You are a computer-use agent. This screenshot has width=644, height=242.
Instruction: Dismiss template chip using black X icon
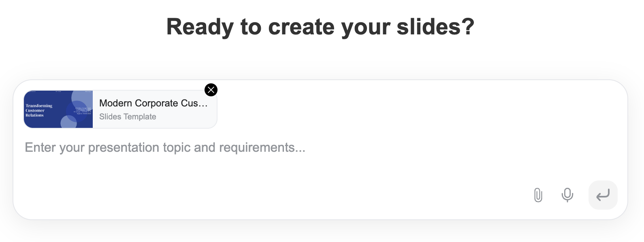coord(211,90)
